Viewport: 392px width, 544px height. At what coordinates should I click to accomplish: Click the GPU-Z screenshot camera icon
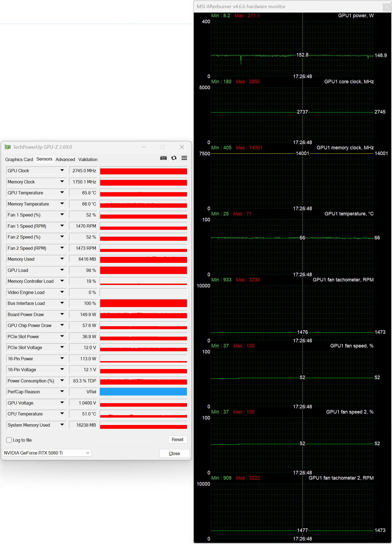[x=163, y=158]
